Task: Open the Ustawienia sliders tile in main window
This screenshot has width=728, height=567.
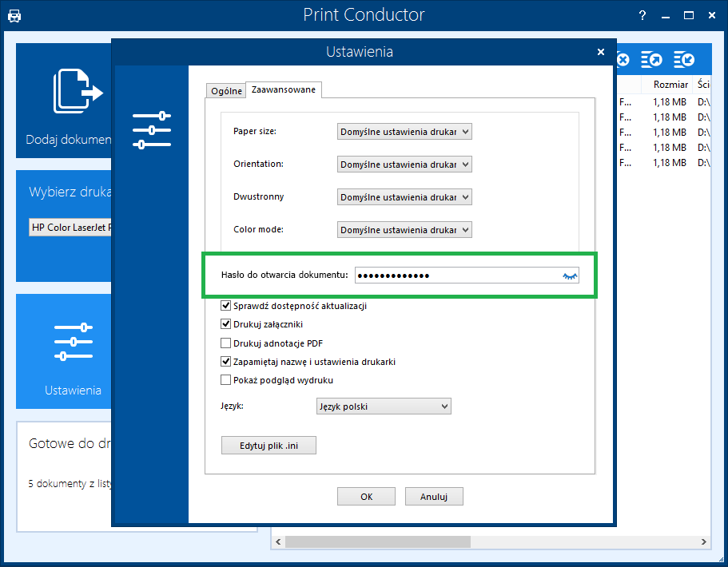Action: point(64,351)
